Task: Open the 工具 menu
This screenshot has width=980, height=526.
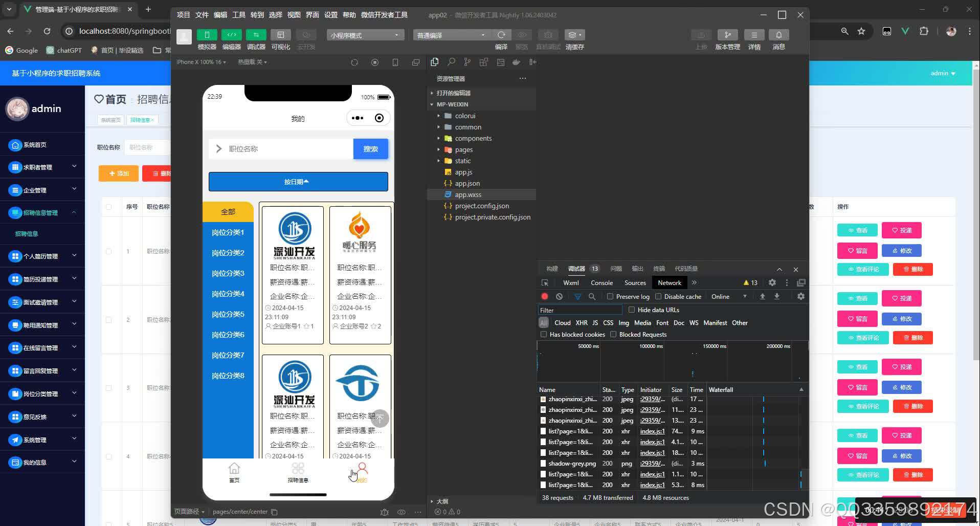Action: coord(238,15)
